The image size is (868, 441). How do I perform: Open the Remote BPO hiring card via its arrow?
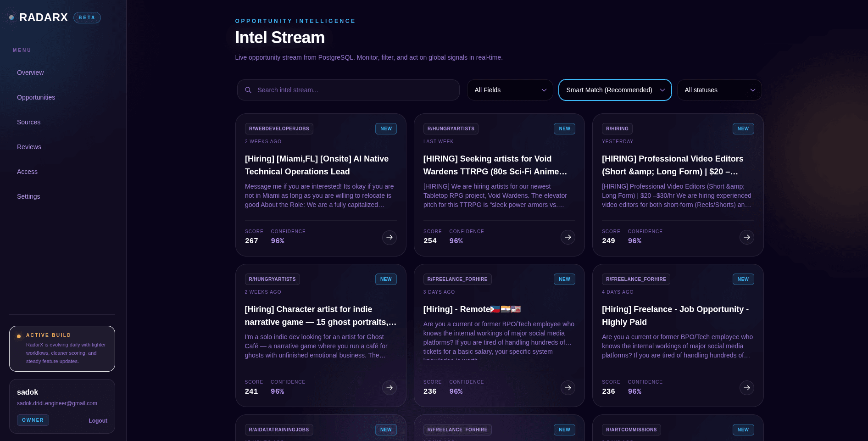click(568, 388)
